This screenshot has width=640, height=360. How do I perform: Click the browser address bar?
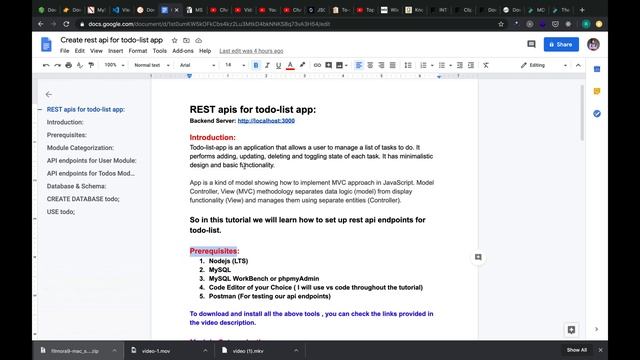287,24
